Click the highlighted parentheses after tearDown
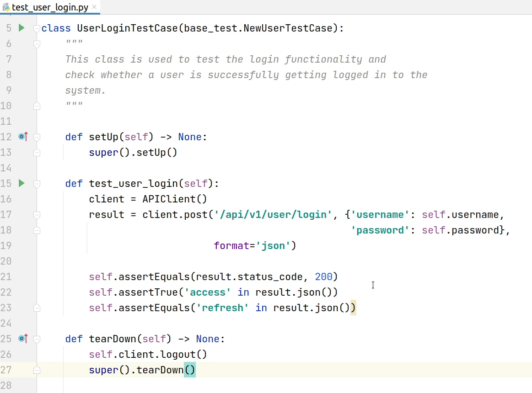 pyautogui.click(x=189, y=370)
